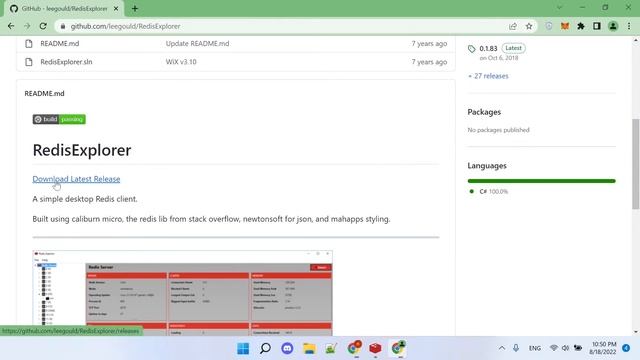Click the microphone tray icon
The width and height of the screenshot is (640, 360).
[x=516, y=348]
